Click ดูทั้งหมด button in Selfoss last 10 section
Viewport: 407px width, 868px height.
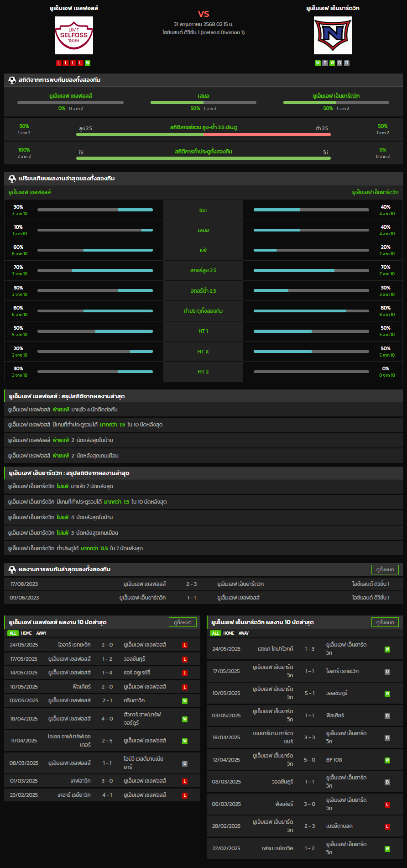pyautogui.click(x=183, y=622)
